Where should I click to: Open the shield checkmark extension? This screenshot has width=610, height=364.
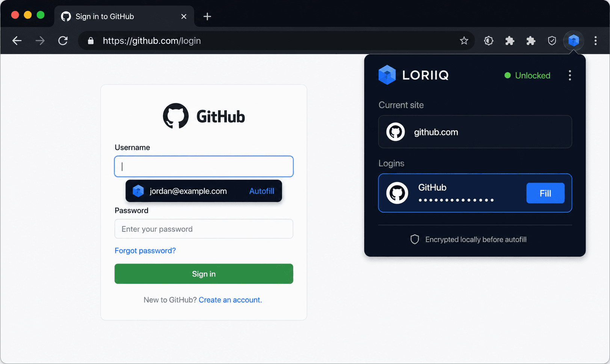tap(552, 41)
